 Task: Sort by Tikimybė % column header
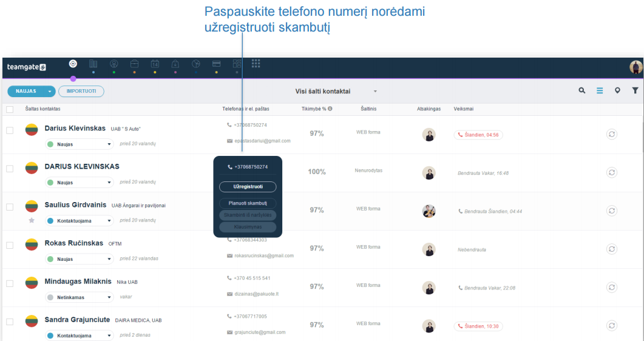pos(314,109)
